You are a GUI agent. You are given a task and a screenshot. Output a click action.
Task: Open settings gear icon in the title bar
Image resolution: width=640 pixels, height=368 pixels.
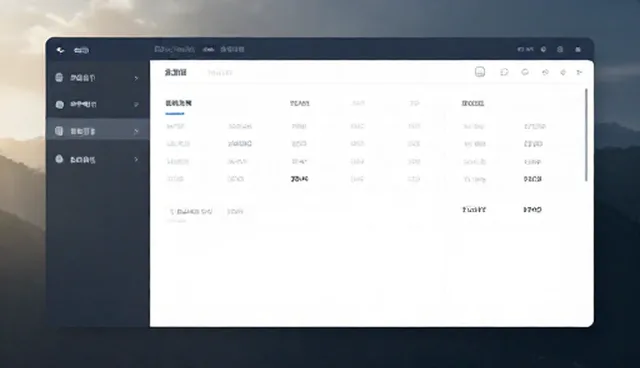click(560, 49)
